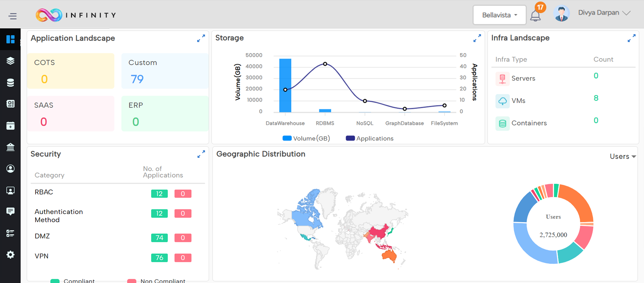The image size is (644, 283).
Task: Open the chat message sidebar icon
Action: (x=10, y=212)
